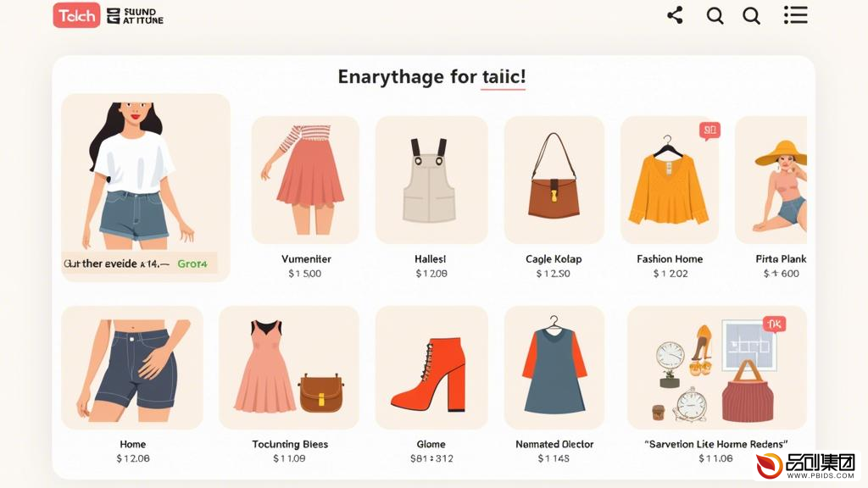This screenshot has width=868, height=488.
Task: Click the second magnifier icon beside menu
Action: coord(751,15)
